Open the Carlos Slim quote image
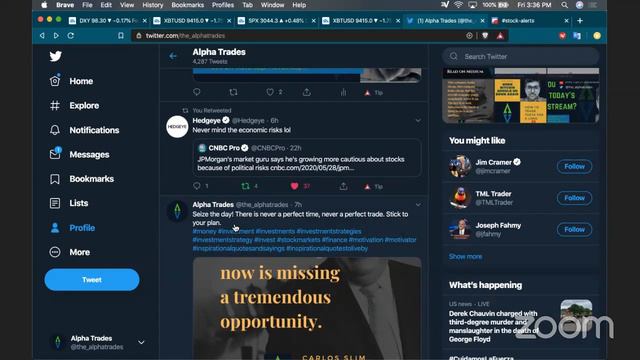Viewport: 640px width, 360px height. [307, 308]
